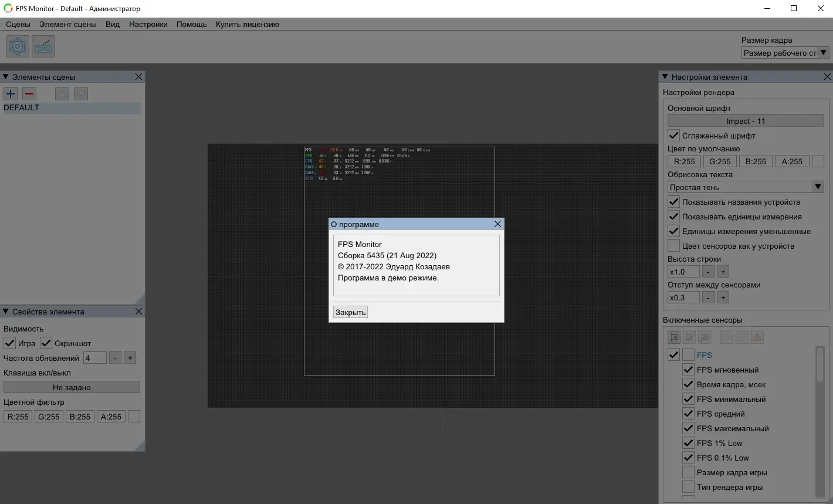The image size is (833, 504).
Task: Collapse the Свойства элемента panel triangle
Action: tap(5, 312)
